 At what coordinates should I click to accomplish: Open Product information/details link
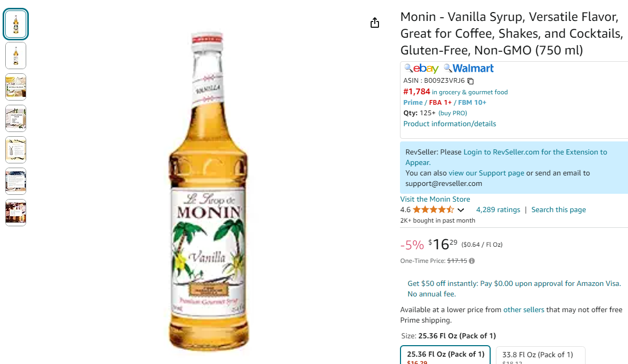[449, 124]
